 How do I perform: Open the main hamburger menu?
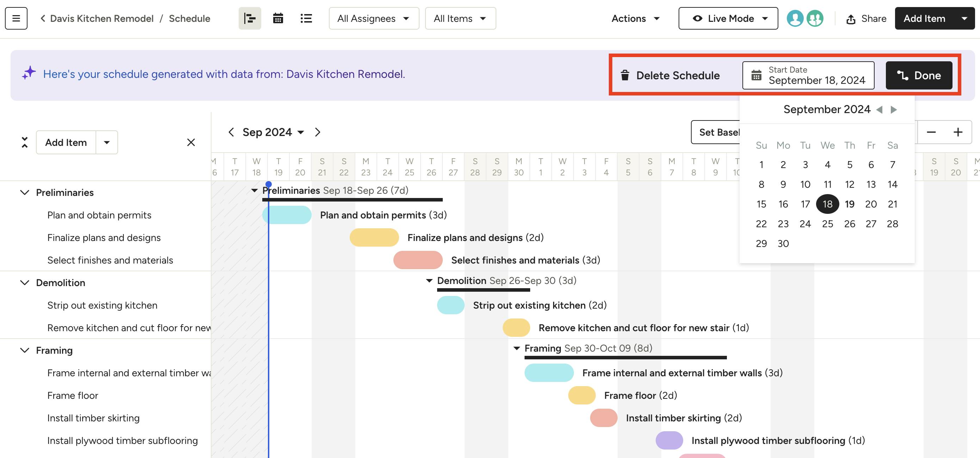pyautogui.click(x=16, y=18)
